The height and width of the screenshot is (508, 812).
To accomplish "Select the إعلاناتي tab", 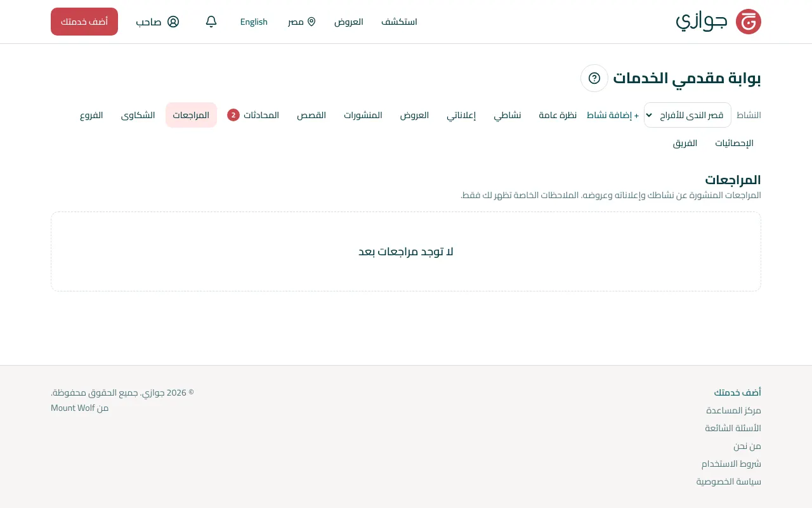I will pos(461,115).
